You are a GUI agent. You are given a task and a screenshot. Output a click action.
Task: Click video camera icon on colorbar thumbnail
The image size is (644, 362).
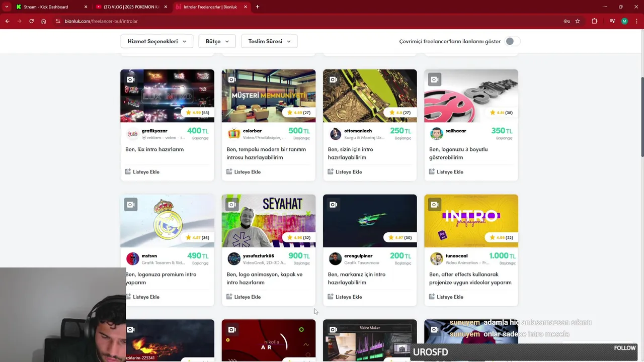coord(232,79)
